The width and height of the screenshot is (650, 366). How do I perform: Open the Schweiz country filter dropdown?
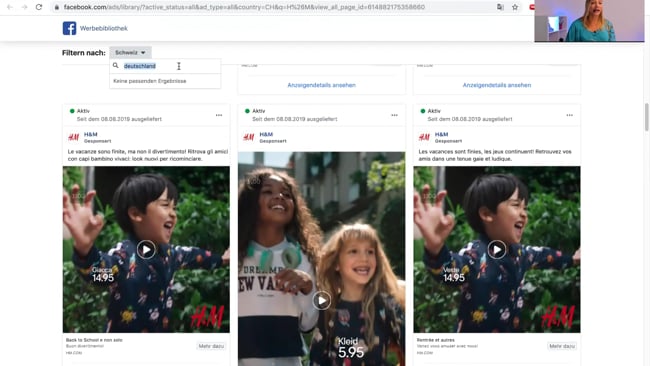point(130,53)
